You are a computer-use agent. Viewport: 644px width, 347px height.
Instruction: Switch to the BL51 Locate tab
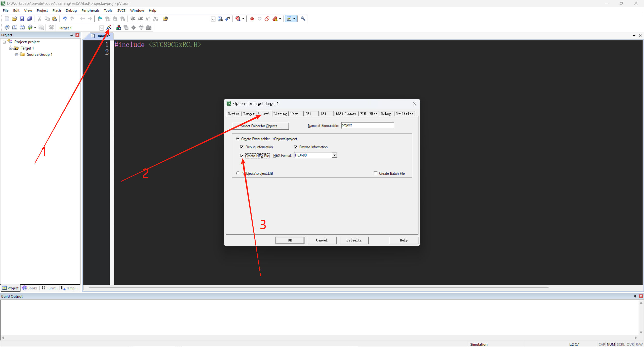(346, 114)
